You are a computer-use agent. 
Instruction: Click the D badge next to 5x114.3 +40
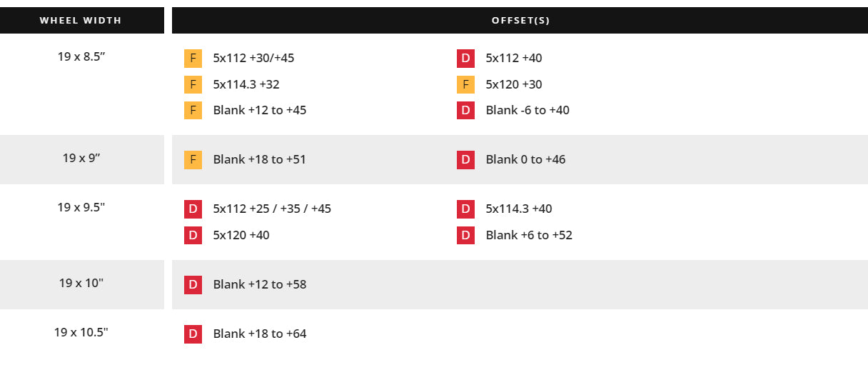(465, 209)
